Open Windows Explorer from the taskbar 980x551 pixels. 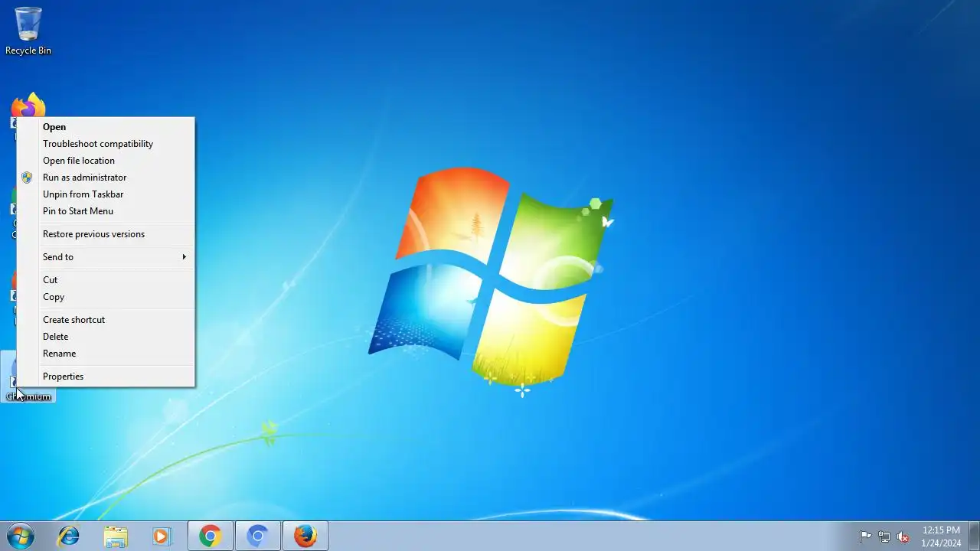point(116,536)
